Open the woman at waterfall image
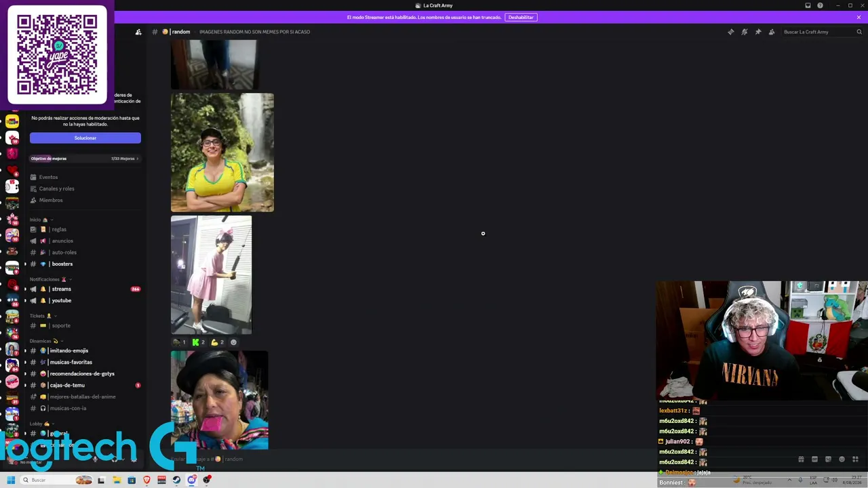The image size is (868, 488). [222, 152]
